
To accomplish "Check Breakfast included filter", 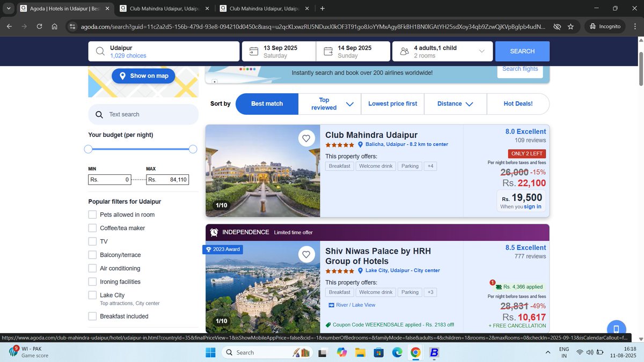I will click(92, 316).
